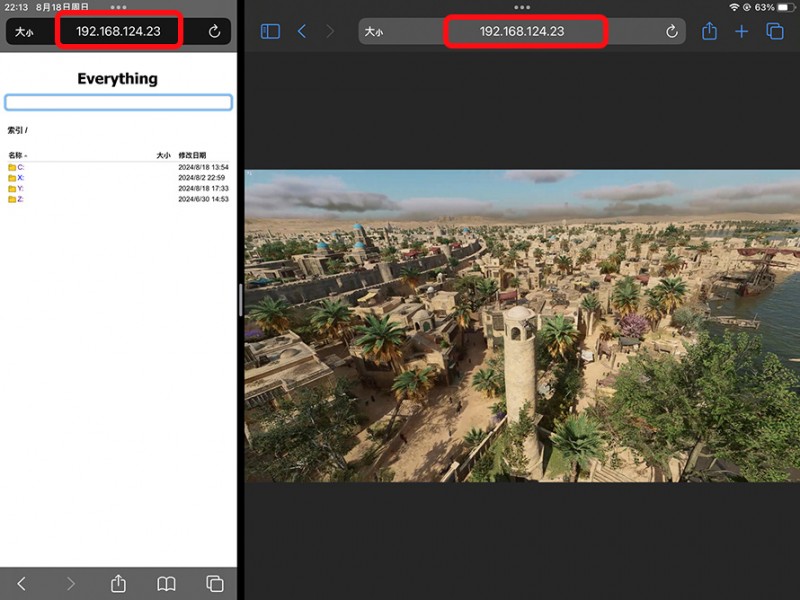Open bookmarks from left bottom toolbar

click(x=166, y=583)
